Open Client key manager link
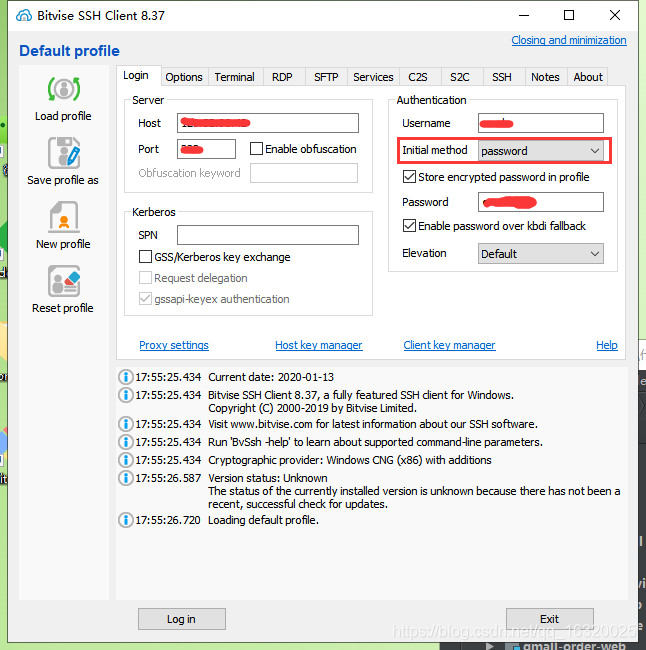This screenshot has width=646, height=650. point(449,345)
